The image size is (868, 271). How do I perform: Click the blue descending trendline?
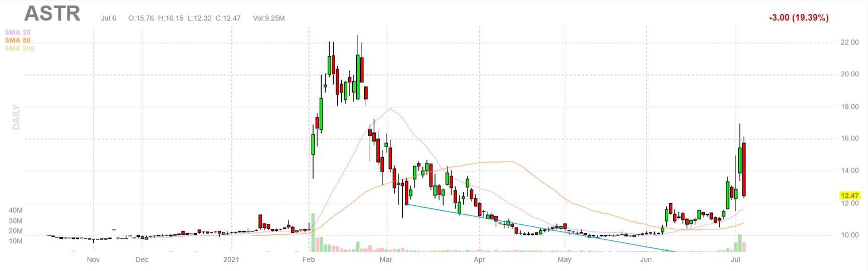[541, 228]
